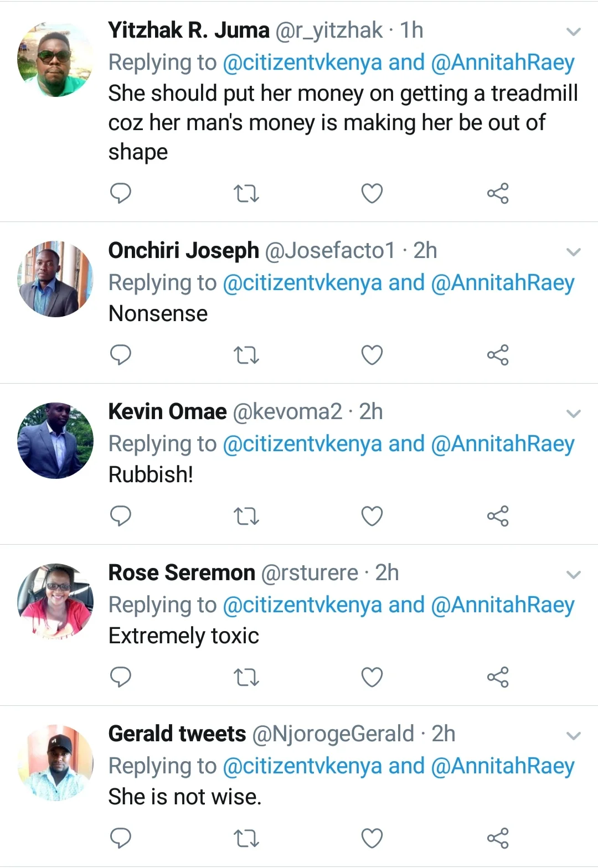Viewport: 598px width, 868px height.
Task: Tap Rose Seremon's profile picture
Action: [x=55, y=602]
